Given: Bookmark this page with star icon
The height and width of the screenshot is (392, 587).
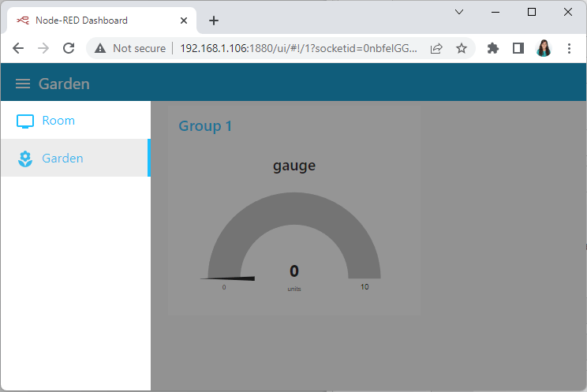Looking at the screenshot, I should [x=462, y=48].
